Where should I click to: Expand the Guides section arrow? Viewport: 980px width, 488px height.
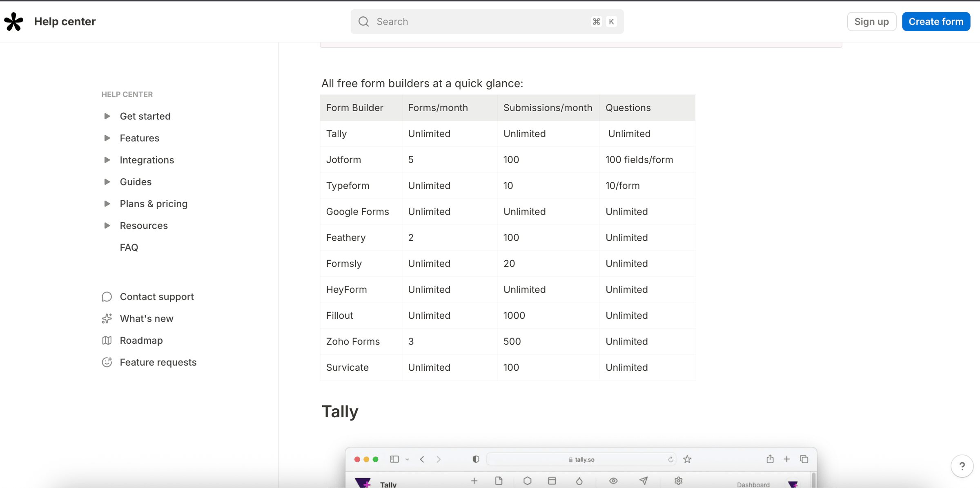[x=107, y=182]
